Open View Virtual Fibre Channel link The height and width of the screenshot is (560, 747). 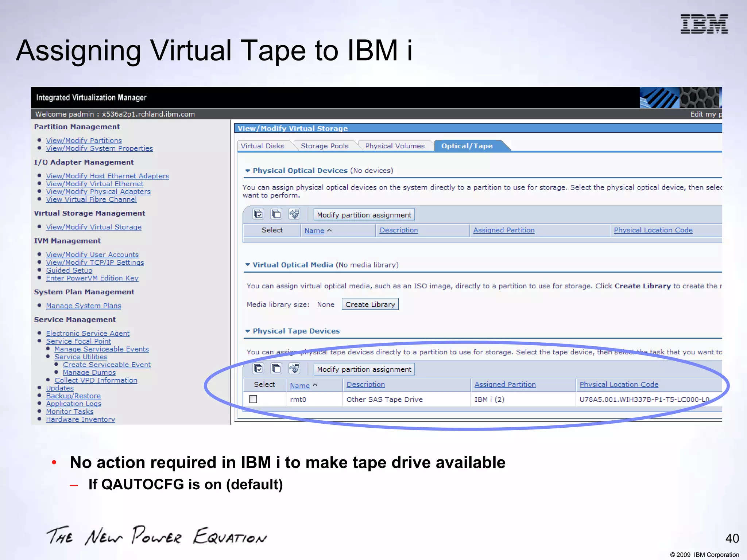(91, 199)
